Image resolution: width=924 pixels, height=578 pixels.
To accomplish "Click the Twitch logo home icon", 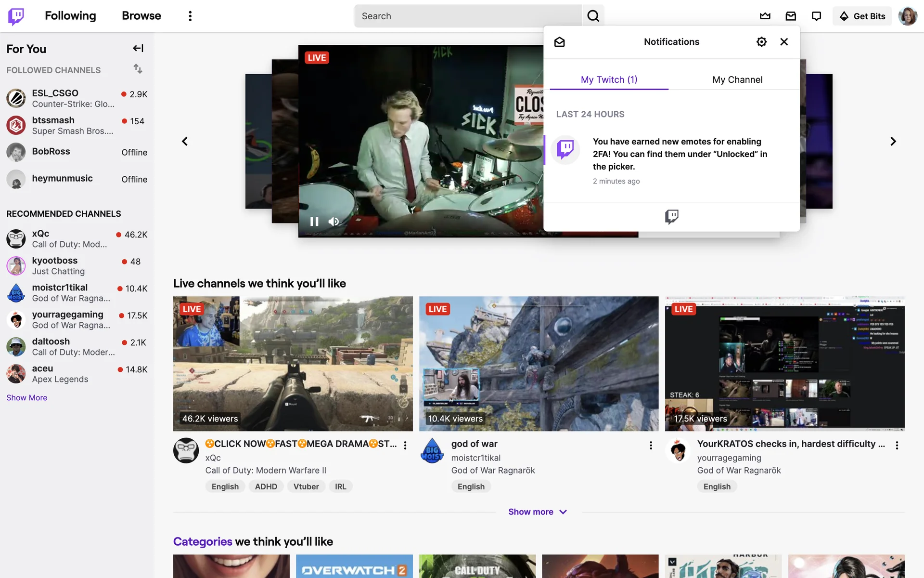I will coord(16,16).
